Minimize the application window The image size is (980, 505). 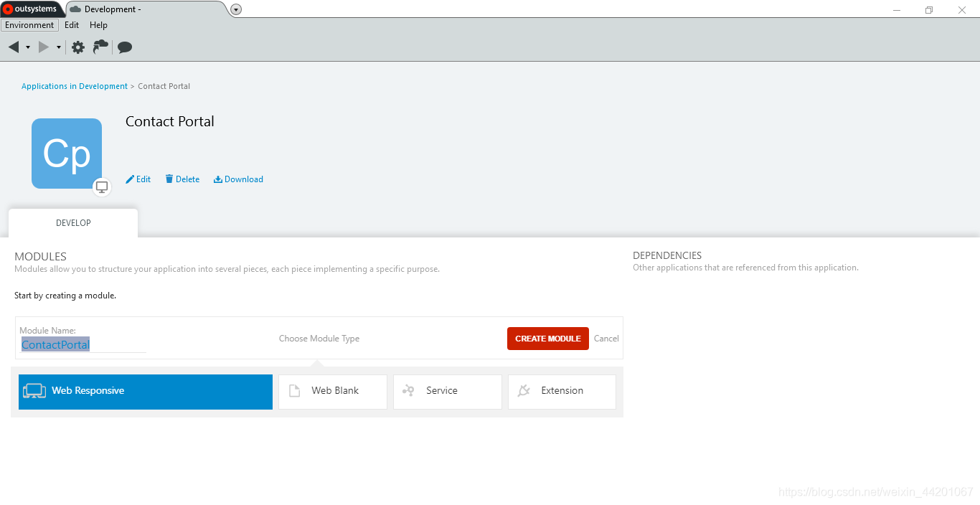tap(897, 10)
